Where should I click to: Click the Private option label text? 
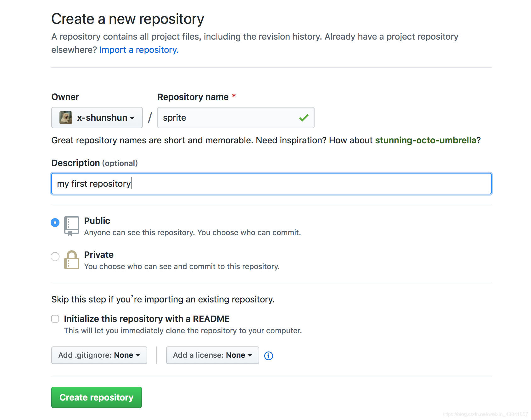tap(99, 255)
